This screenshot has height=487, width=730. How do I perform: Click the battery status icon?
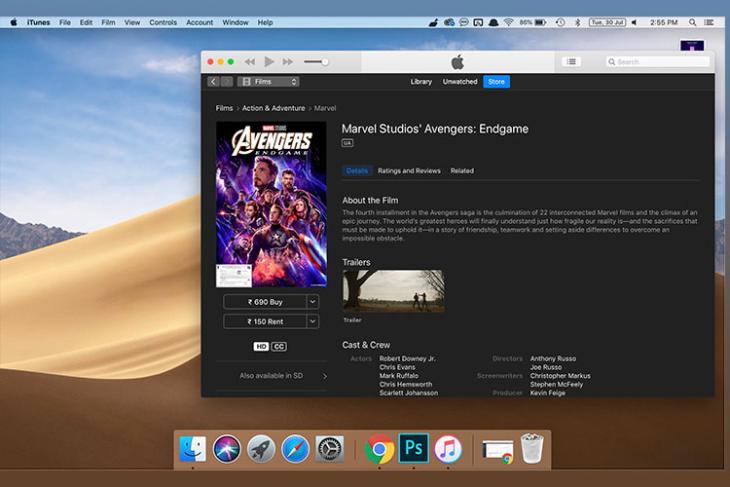541,22
